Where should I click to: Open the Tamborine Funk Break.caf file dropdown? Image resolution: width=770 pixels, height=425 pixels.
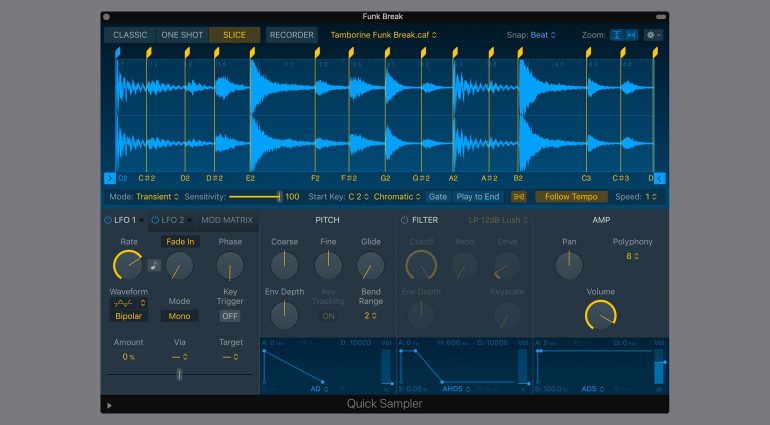click(384, 35)
